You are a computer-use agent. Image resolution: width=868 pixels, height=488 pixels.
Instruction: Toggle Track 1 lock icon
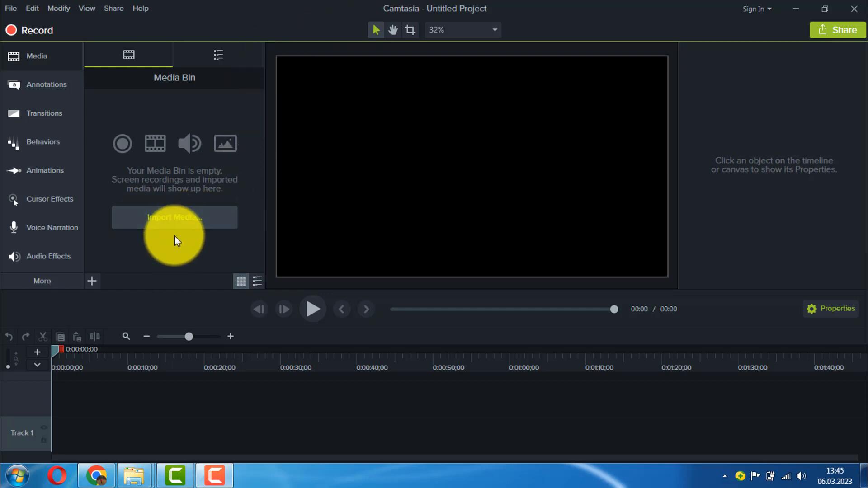44,440
